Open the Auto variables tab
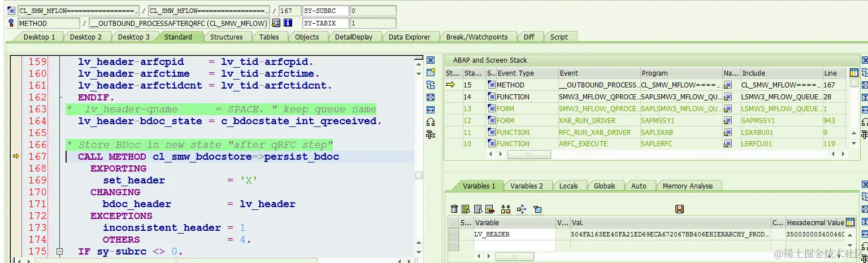The image size is (868, 263). coord(639,186)
